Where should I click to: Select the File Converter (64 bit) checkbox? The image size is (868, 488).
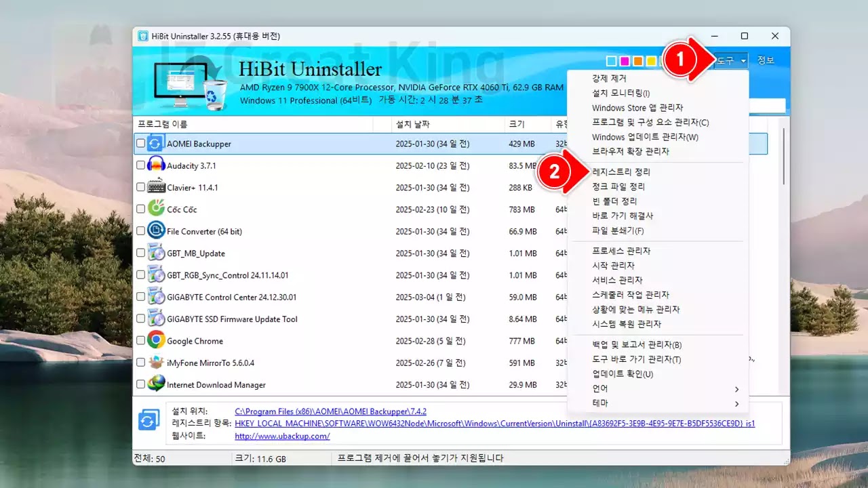[x=140, y=231]
